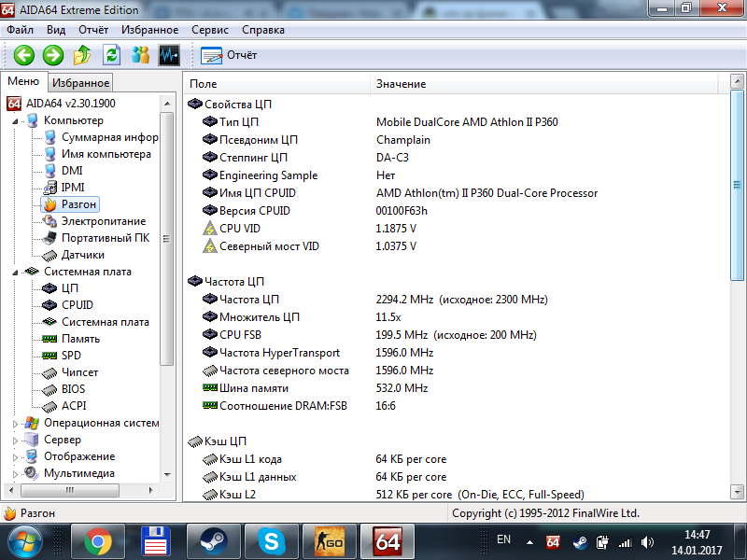This screenshot has height=560, width=747.
Task: Click the green Forward arrow toolbar icon
Action: click(x=53, y=55)
